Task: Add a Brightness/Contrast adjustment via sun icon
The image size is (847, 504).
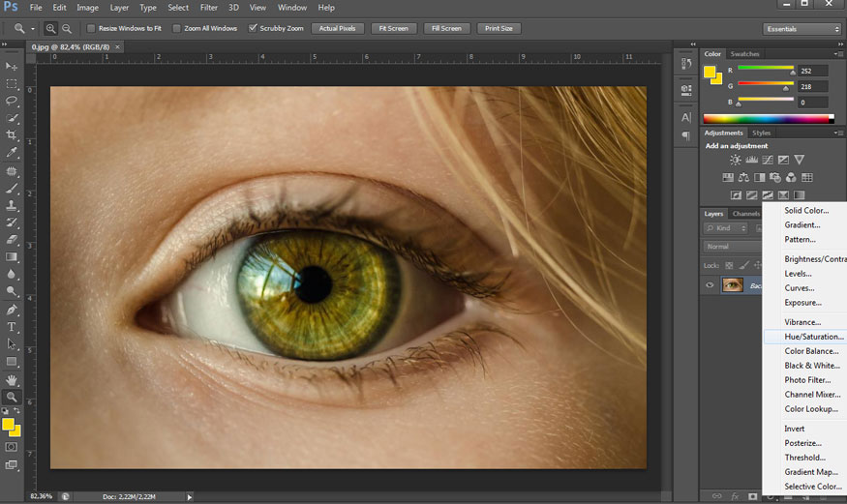Action: click(x=736, y=160)
